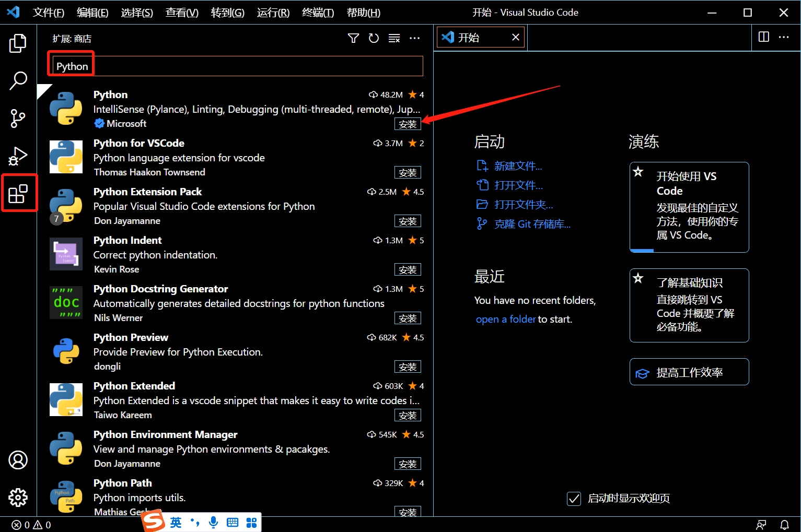Open extensions panel more actions menu
This screenshot has width=801, height=532.
click(415, 38)
